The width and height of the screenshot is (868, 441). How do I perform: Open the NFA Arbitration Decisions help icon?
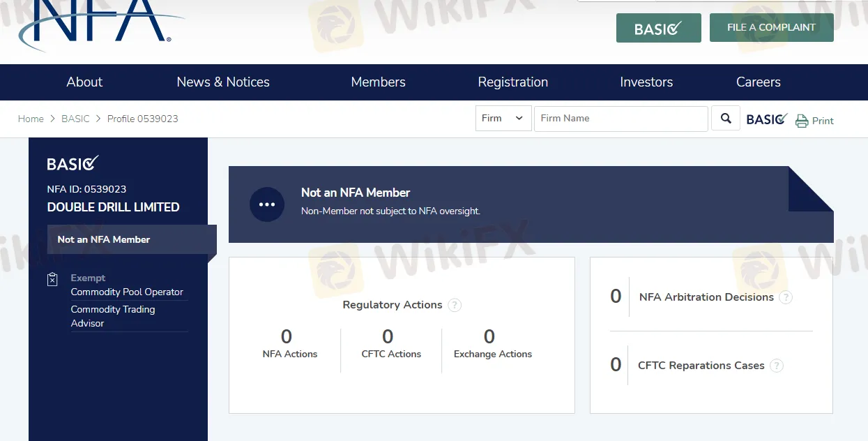tap(786, 297)
